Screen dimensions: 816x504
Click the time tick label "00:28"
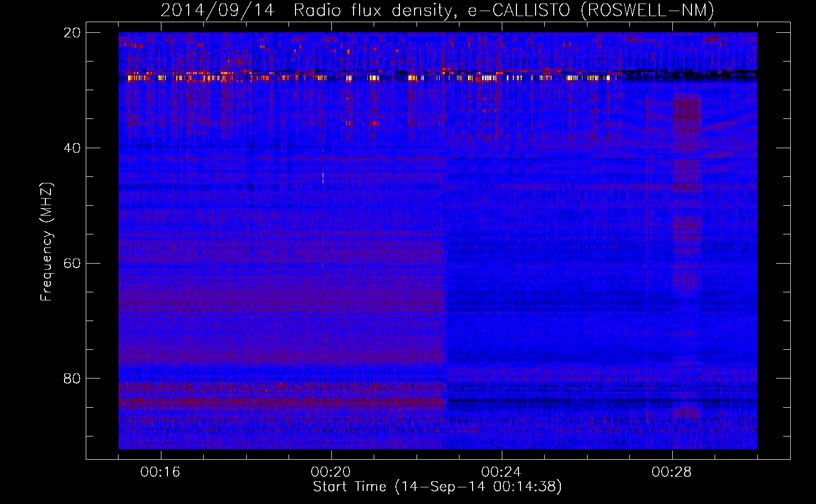(672, 472)
